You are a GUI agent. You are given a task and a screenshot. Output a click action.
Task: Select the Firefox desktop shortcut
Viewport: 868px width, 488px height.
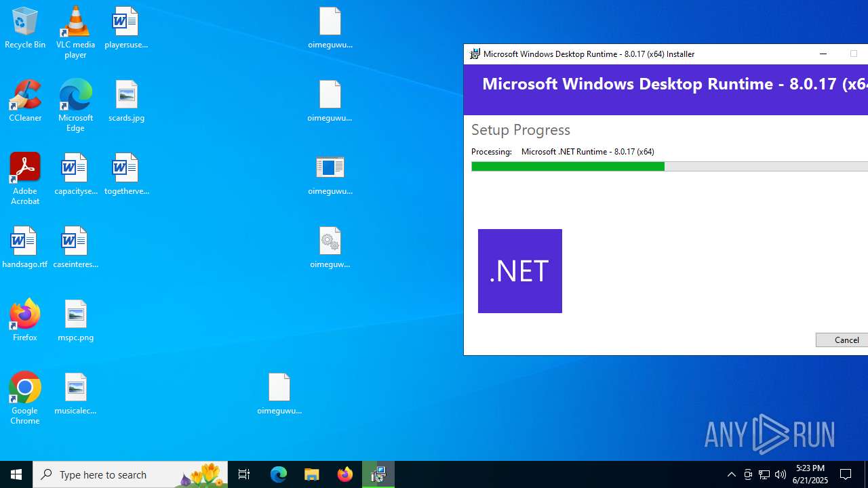click(x=25, y=321)
